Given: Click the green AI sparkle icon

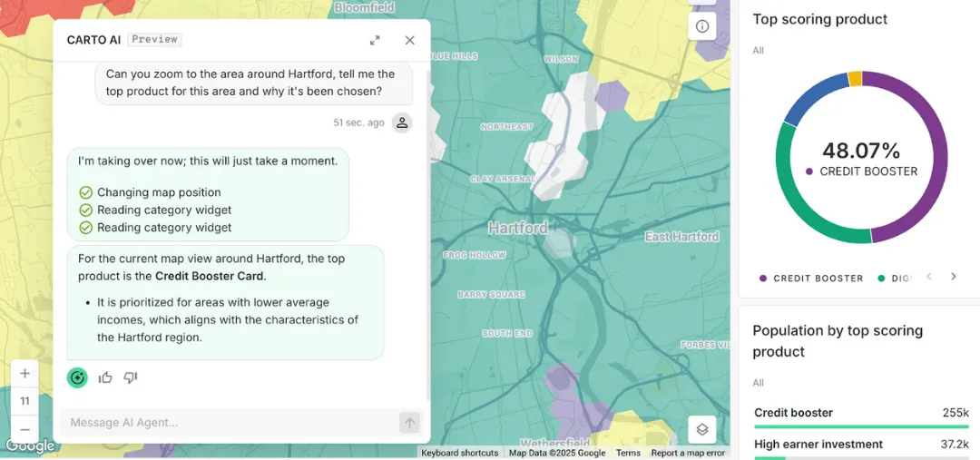Looking at the screenshot, I should click(x=78, y=377).
